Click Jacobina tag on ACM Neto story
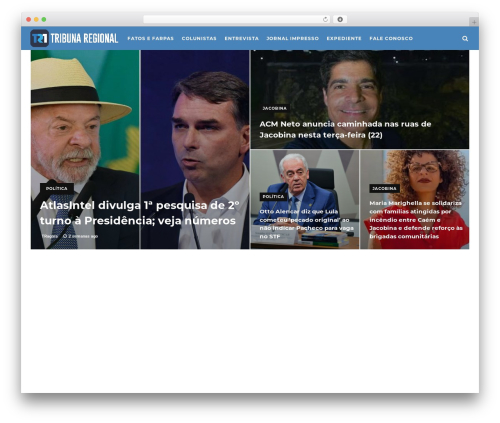The height and width of the screenshot is (423, 500). [274, 108]
